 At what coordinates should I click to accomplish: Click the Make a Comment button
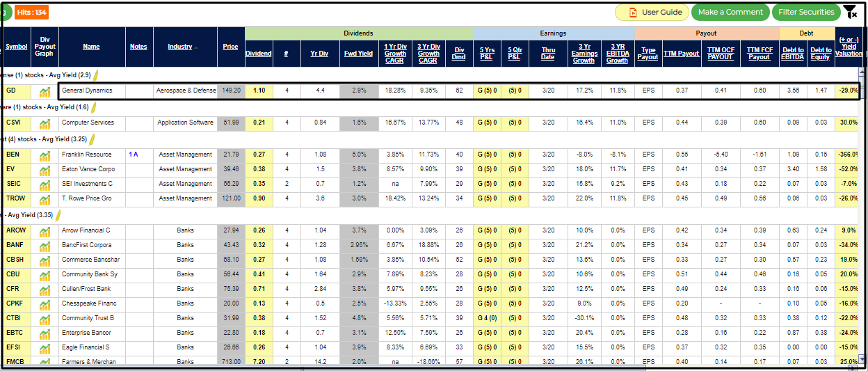[x=730, y=12]
